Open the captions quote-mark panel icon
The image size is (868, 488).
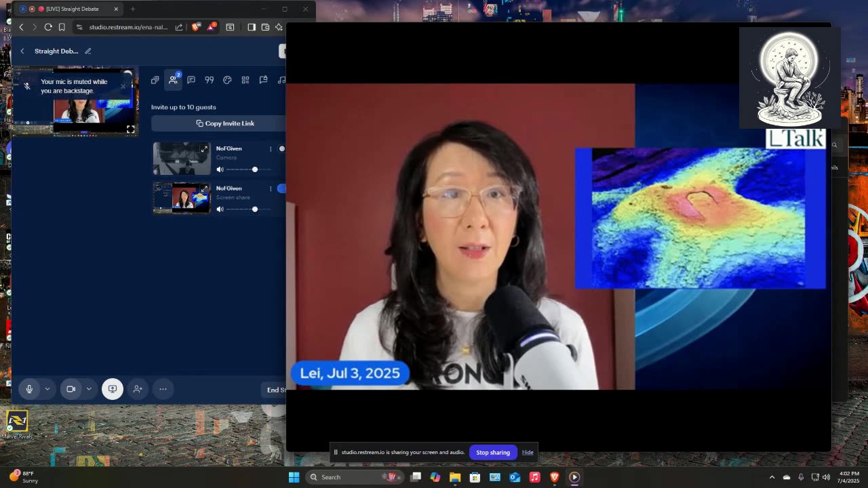pos(210,80)
